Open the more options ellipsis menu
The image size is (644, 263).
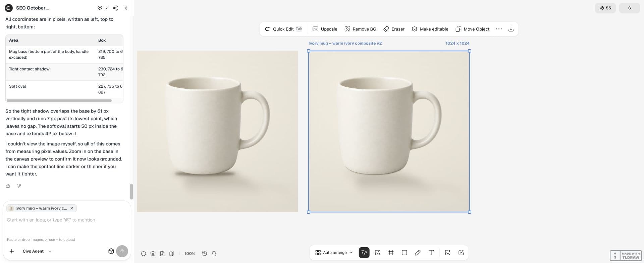point(499,29)
